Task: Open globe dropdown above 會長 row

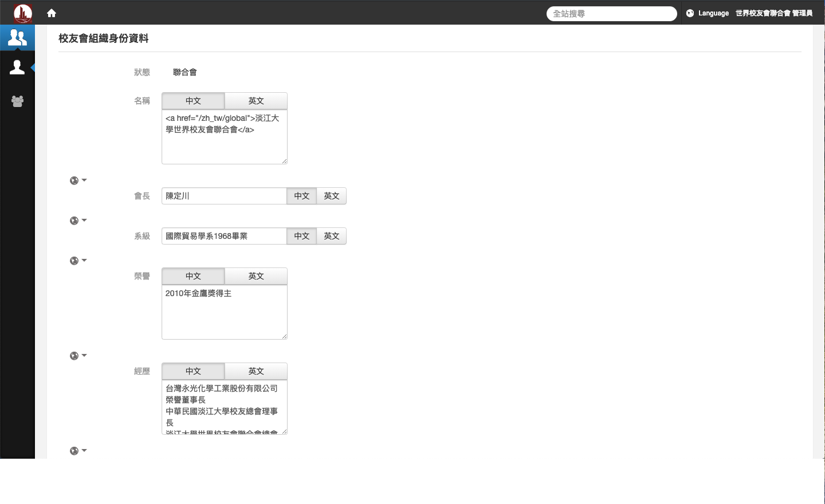Action: (x=78, y=180)
